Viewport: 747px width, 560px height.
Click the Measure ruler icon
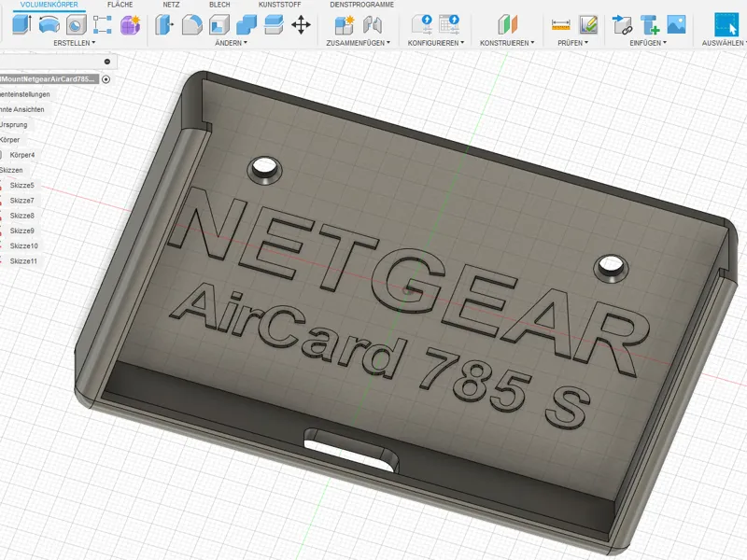click(561, 25)
